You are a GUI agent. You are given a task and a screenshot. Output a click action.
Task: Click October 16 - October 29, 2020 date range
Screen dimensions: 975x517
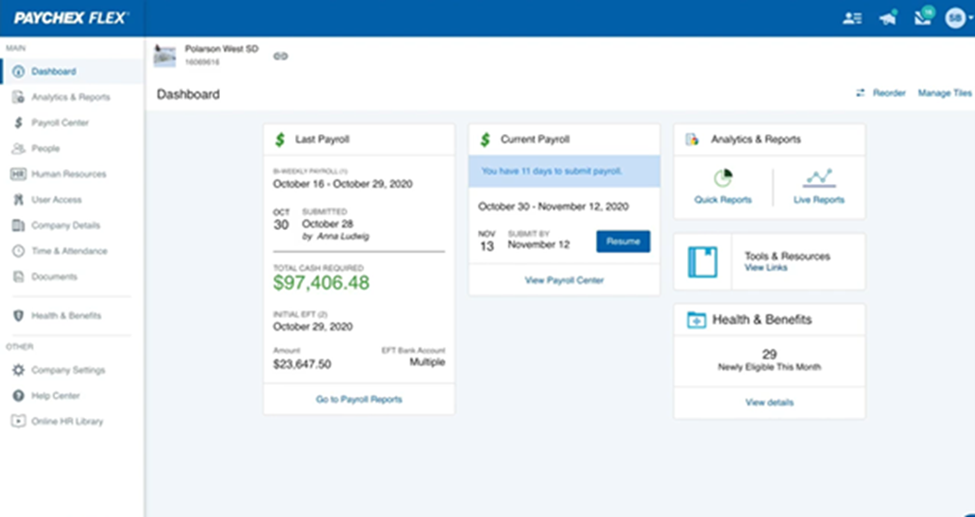(343, 184)
